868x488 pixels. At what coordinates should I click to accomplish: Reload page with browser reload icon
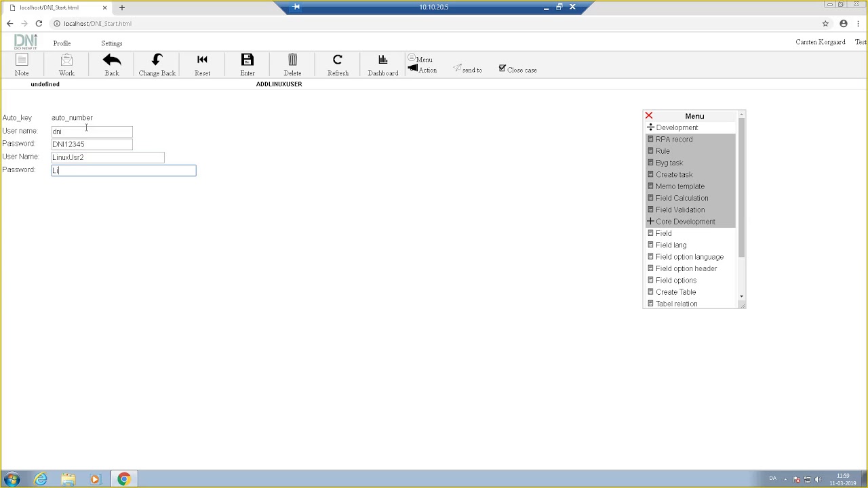point(39,24)
